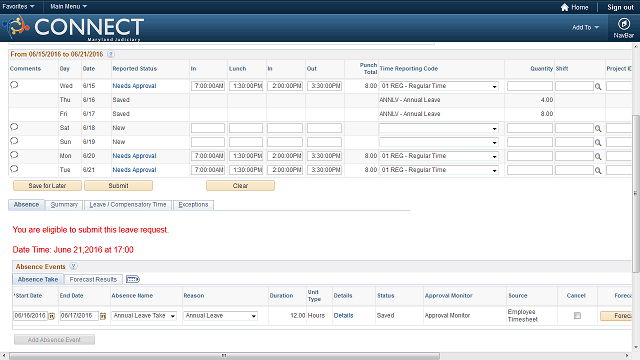Click Shift lookup magnifier in Sat 6/18 row

click(598, 129)
